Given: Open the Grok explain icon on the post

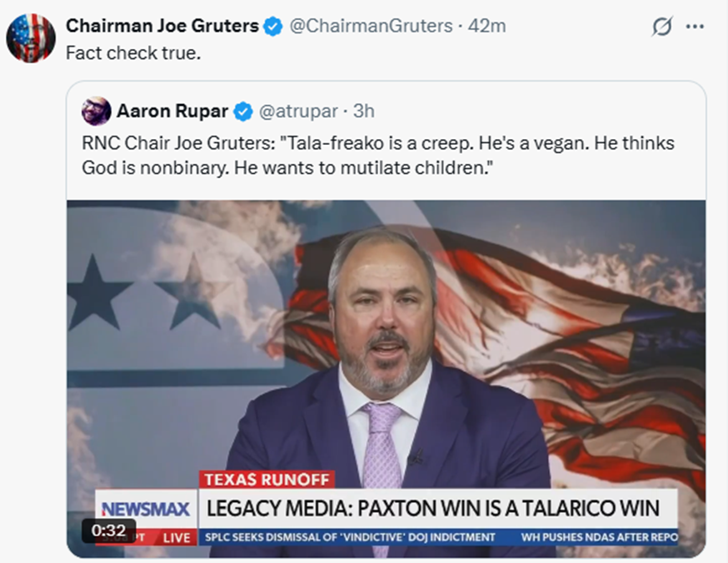Looking at the screenshot, I should 661,26.
